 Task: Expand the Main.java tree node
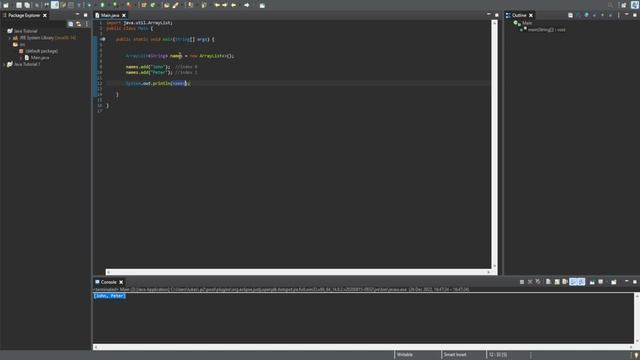tap(21, 58)
